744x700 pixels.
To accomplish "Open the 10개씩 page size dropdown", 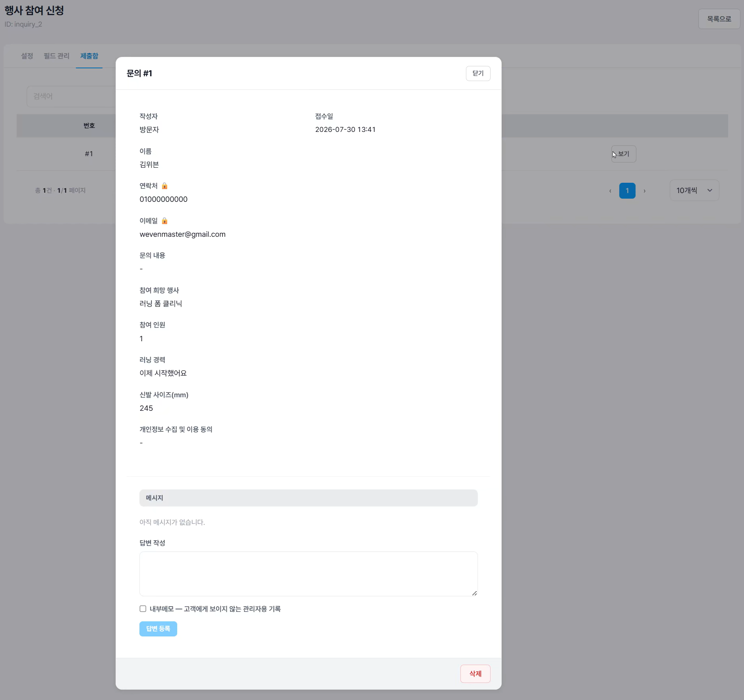I will [694, 190].
